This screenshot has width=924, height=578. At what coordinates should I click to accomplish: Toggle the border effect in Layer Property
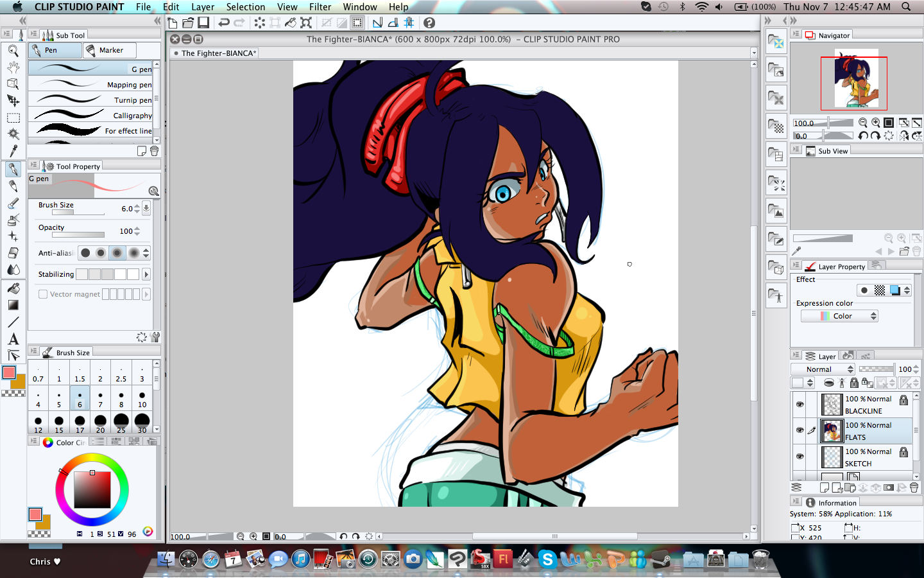pos(864,290)
